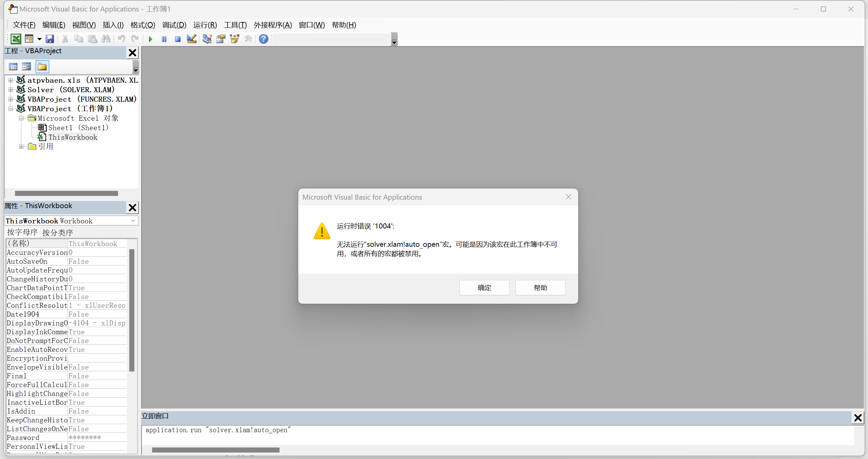Close the 立即窗口 panel
The image size is (868, 459).
[x=858, y=418]
